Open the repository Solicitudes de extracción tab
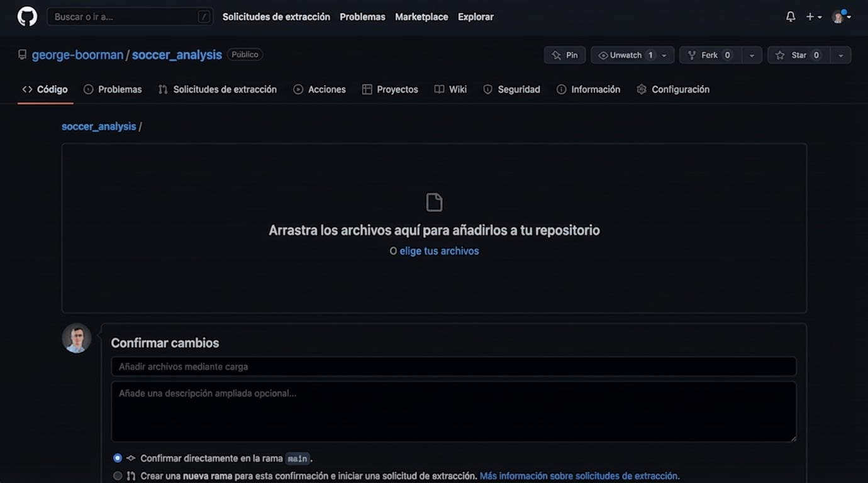The width and height of the screenshot is (868, 483). [218, 89]
